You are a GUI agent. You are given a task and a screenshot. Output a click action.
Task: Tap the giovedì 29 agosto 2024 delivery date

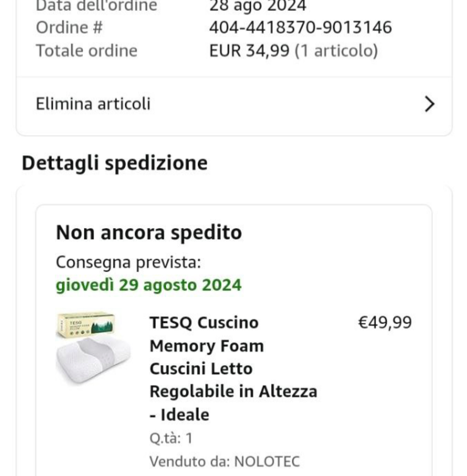(x=148, y=285)
